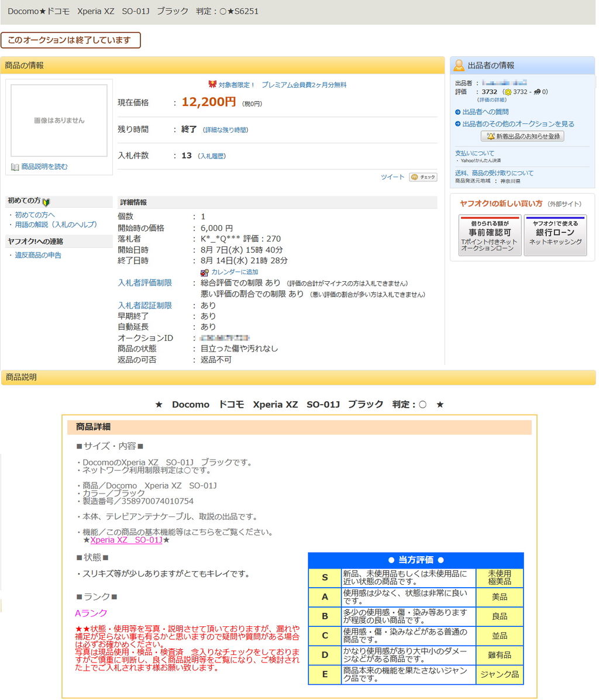Viewport: 599px width, 700px height.
Task: Click the book icon beside 商品説明を読む
Action: tap(15, 167)
